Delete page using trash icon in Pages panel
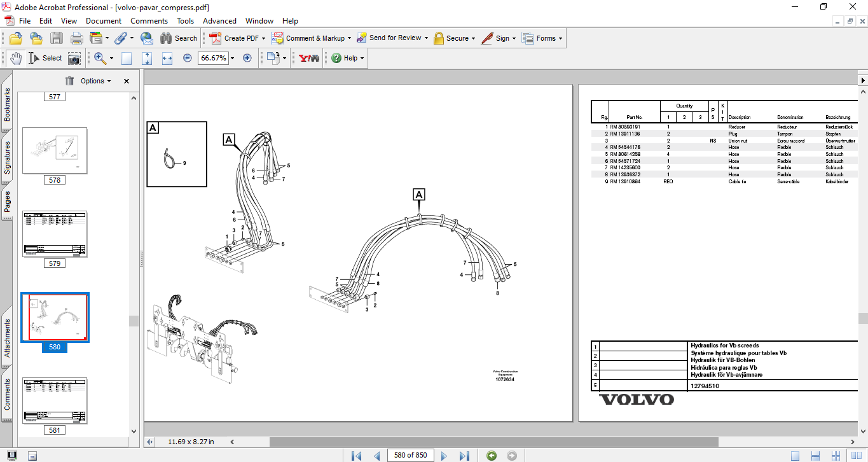The image size is (868, 462). click(69, 81)
